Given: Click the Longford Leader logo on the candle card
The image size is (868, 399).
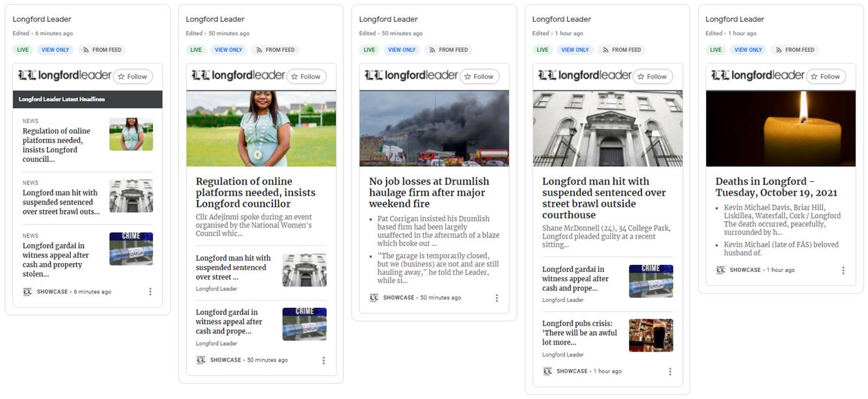Looking at the screenshot, I should (x=758, y=75).
